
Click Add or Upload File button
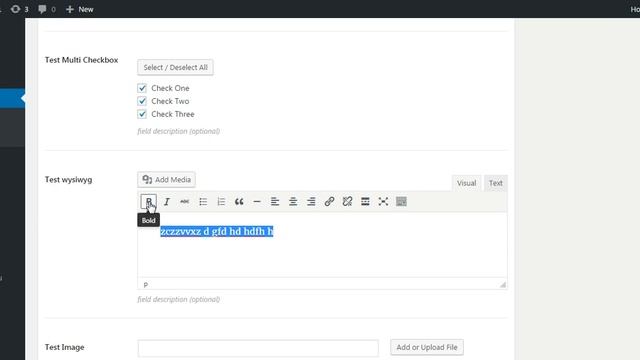pyautogui.click(x=427, y=347)
